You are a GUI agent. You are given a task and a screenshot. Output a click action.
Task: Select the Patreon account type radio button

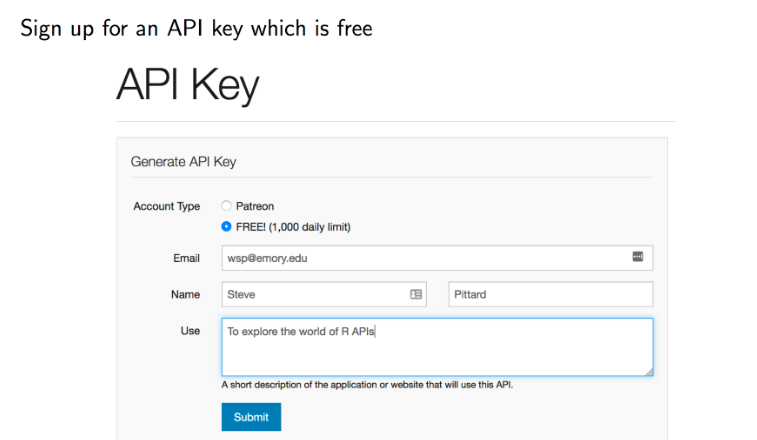pos(226,206)
